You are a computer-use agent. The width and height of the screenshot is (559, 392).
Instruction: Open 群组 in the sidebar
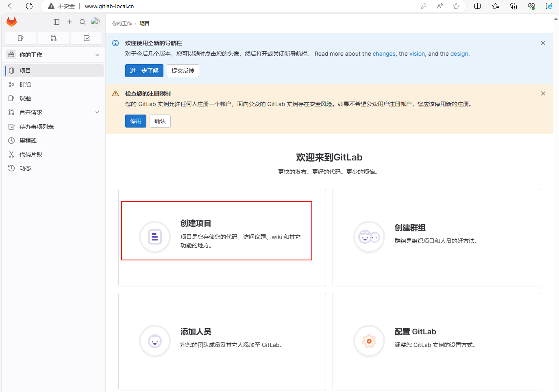(54, 84)
